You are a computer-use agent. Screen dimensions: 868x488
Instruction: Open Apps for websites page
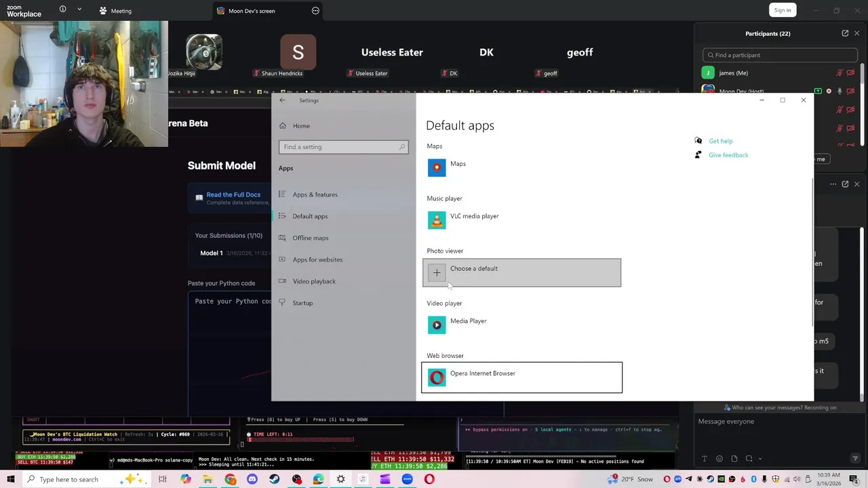317,260
